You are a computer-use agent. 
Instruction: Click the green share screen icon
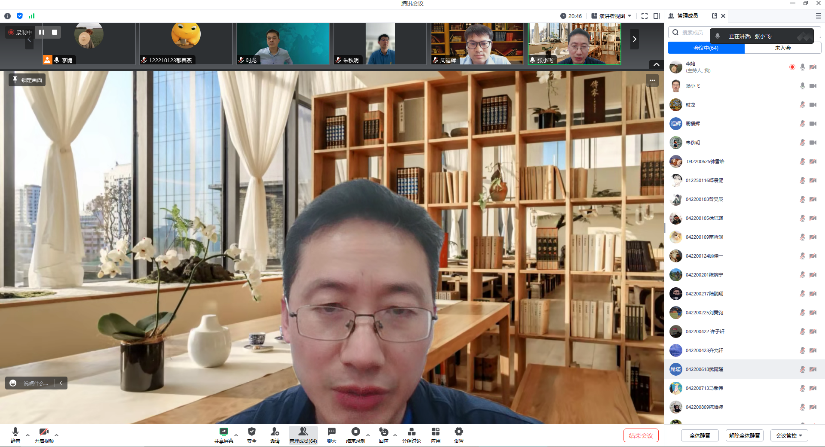(x=224, y=432)
